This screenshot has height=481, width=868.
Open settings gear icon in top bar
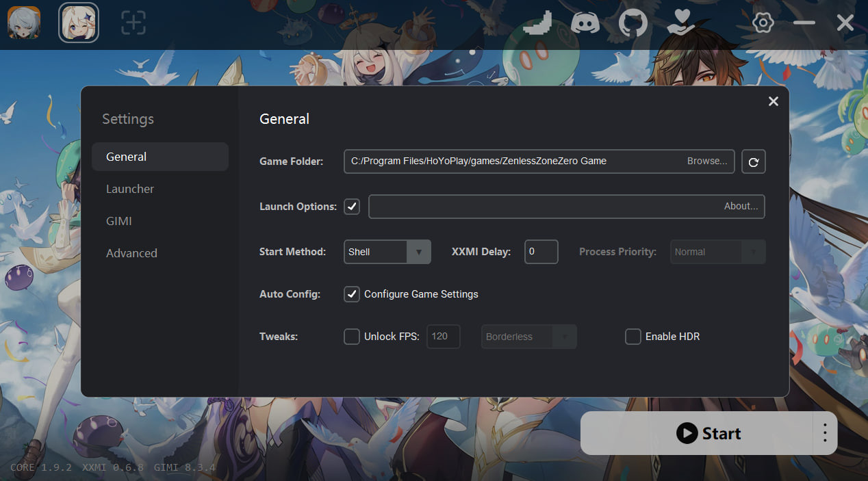point(763,23)
